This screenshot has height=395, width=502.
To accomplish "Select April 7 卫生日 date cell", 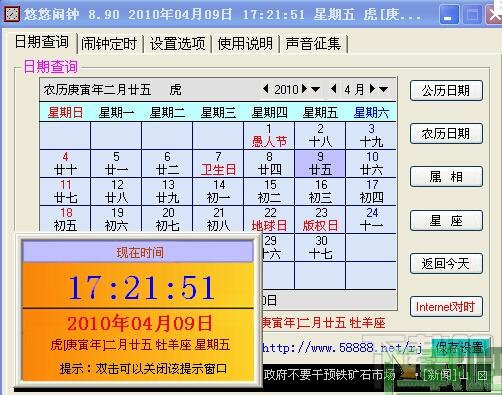I will click(x=218, y=163).
